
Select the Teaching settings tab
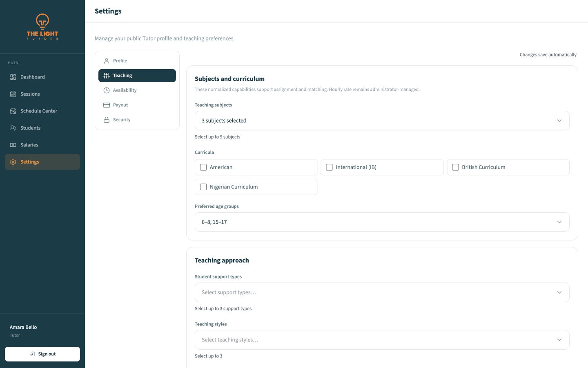coord(137,76)
